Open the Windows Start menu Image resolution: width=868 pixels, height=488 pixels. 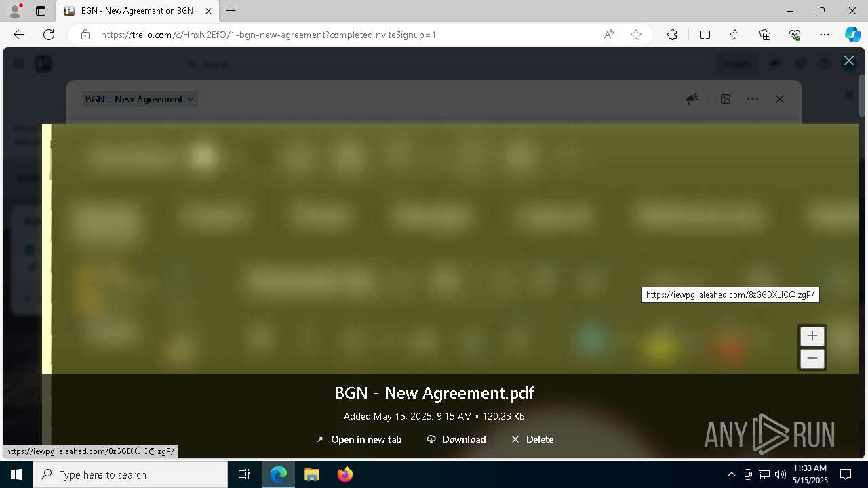pyautogui.click(x=16, y=474)
